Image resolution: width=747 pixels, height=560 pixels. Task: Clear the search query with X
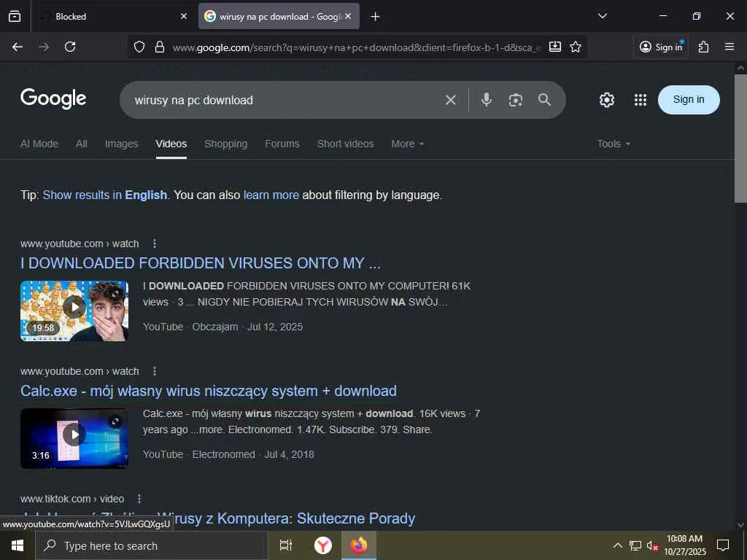click(x=451, y=99)
